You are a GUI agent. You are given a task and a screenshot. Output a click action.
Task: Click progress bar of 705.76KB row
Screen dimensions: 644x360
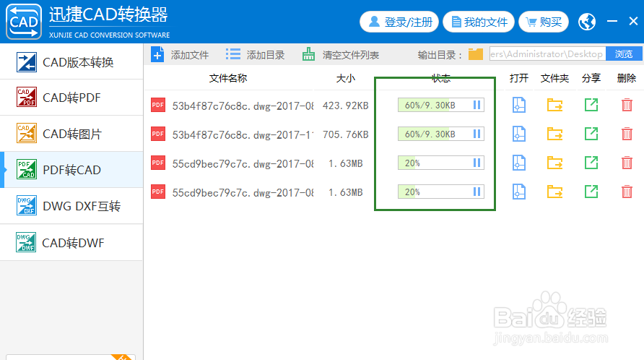coord(440,134)
